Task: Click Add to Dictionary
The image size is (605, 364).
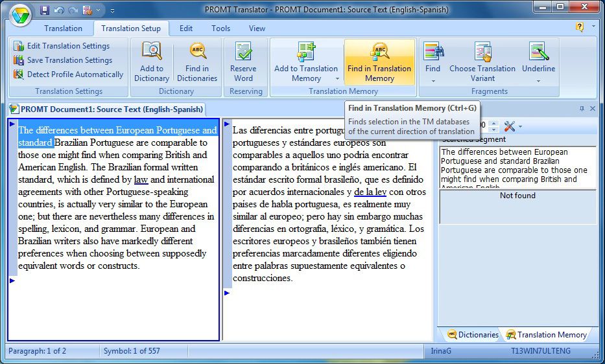Action: [x=152, y=62]
